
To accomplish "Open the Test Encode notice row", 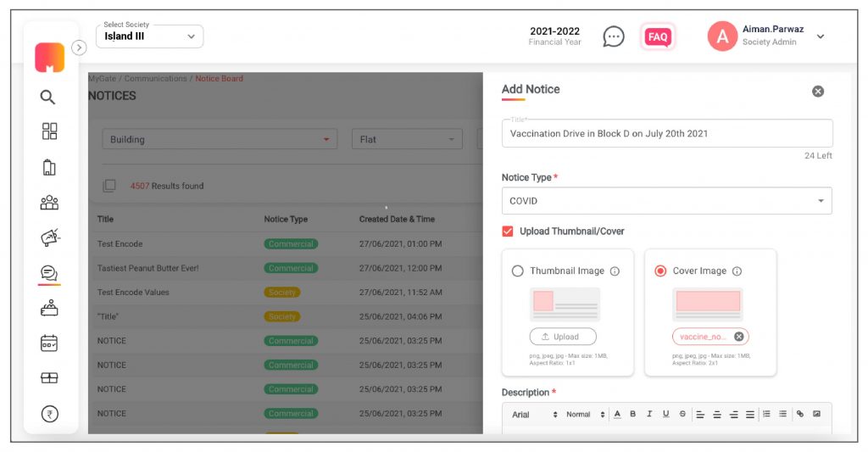I will tap(285, 243).
